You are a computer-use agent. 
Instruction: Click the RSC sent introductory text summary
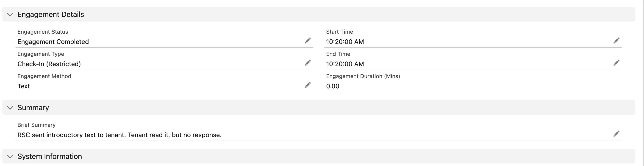119,135
